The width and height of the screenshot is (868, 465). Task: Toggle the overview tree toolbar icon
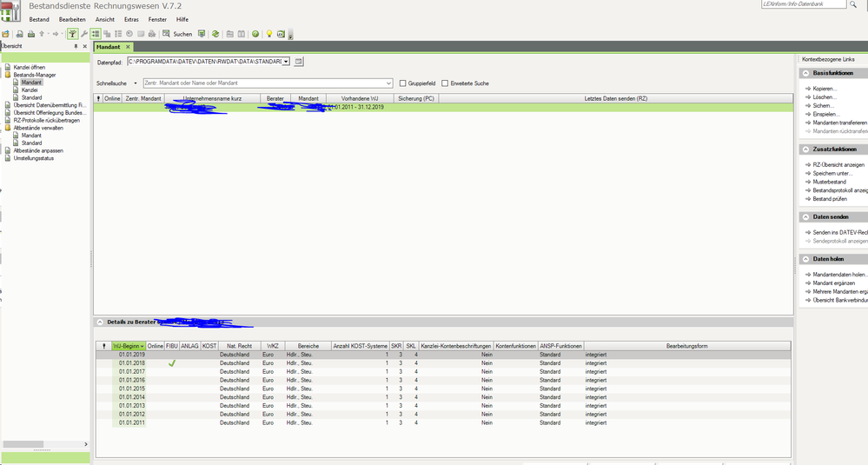72,34
